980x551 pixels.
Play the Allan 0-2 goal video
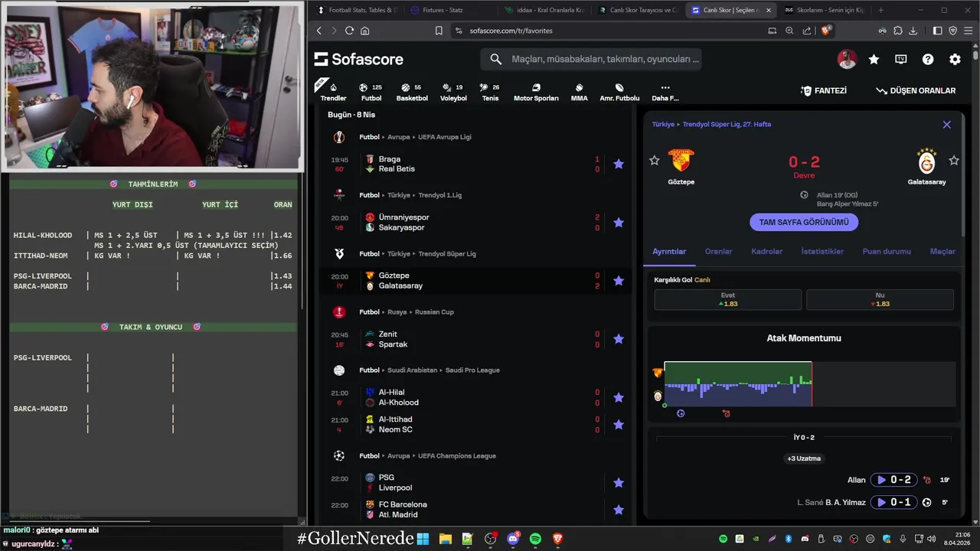pos(893,480)
